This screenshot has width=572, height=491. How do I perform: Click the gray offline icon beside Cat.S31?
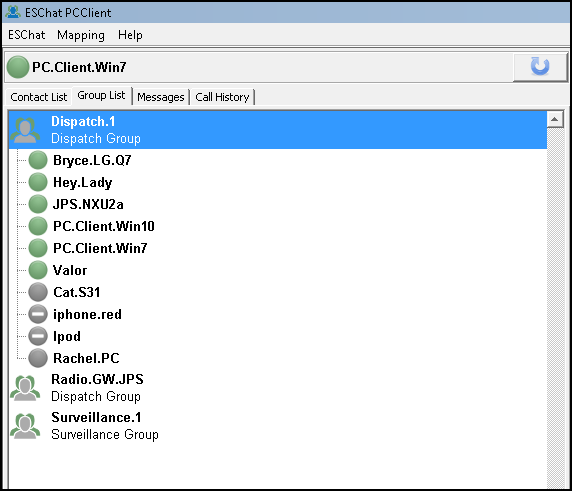point(38,292)
